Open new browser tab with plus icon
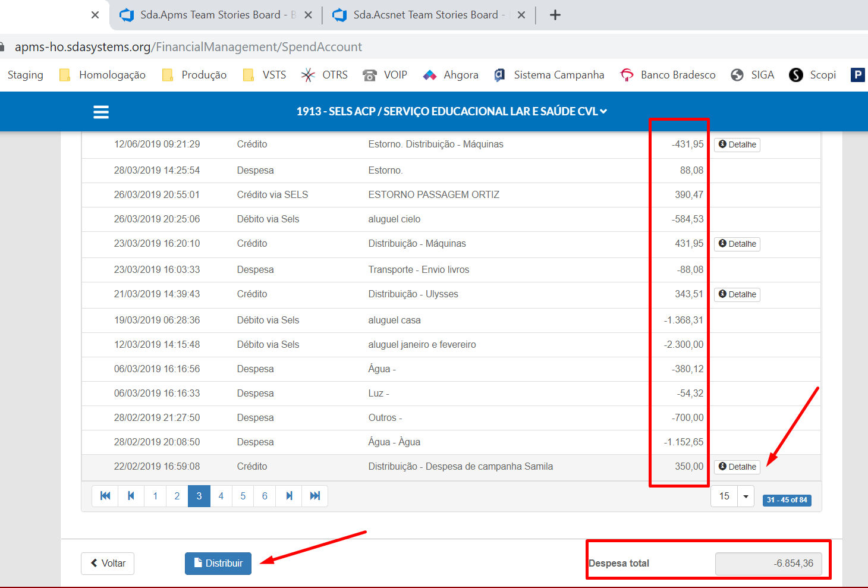Image resolution: width=868 pixels, height=588 pixels. pos(555,15)
